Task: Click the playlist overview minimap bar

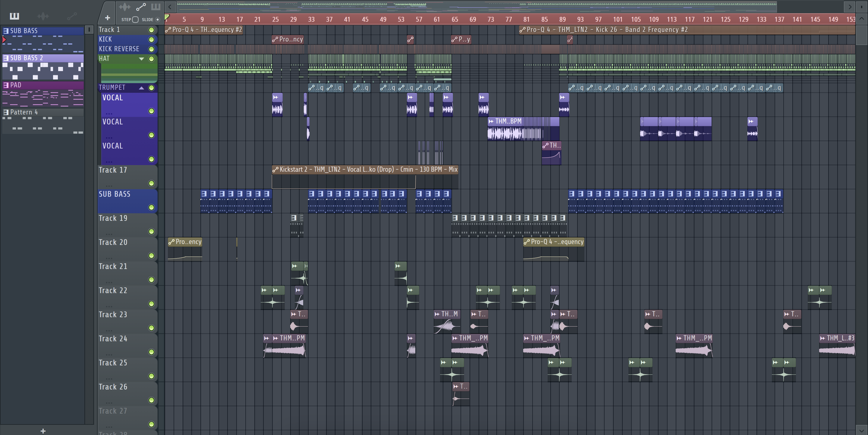Action: tap(476, 6)
